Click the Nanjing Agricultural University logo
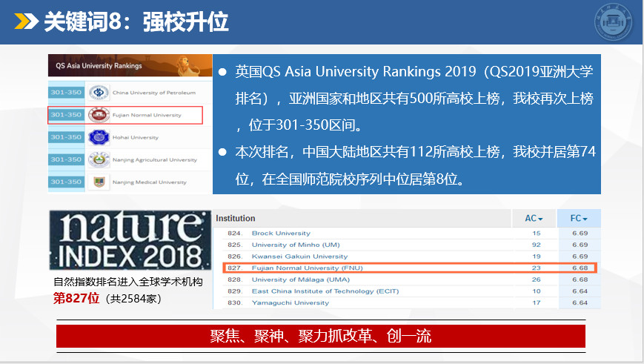Image resolution: width=644 pixels, height=364 pixels. (99, 159)
